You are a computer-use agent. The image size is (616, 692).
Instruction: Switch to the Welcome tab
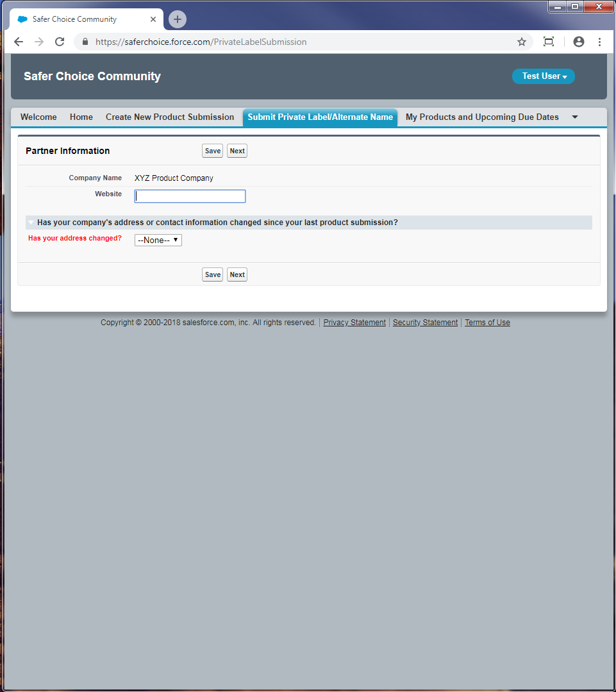[x=39, y=117]
